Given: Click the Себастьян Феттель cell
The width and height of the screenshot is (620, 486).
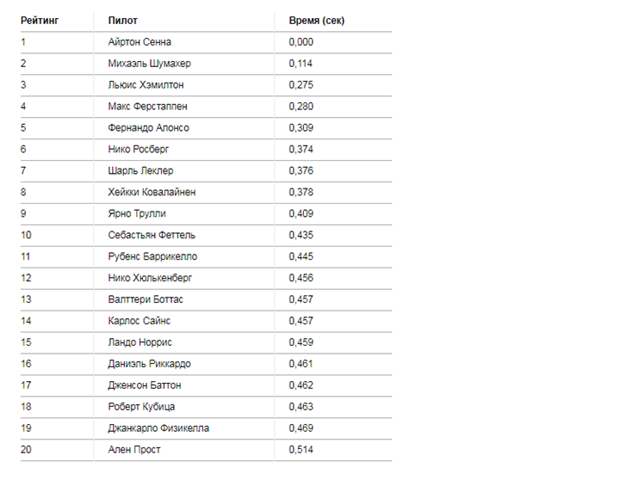Looking at the screenshot, I should [x=152, y=235].
